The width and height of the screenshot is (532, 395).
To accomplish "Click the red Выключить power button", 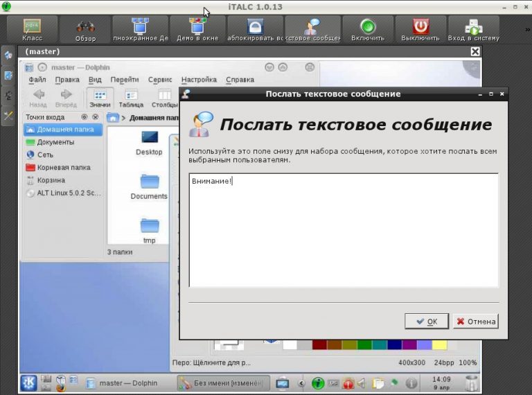I will click(x=420, y=30).
